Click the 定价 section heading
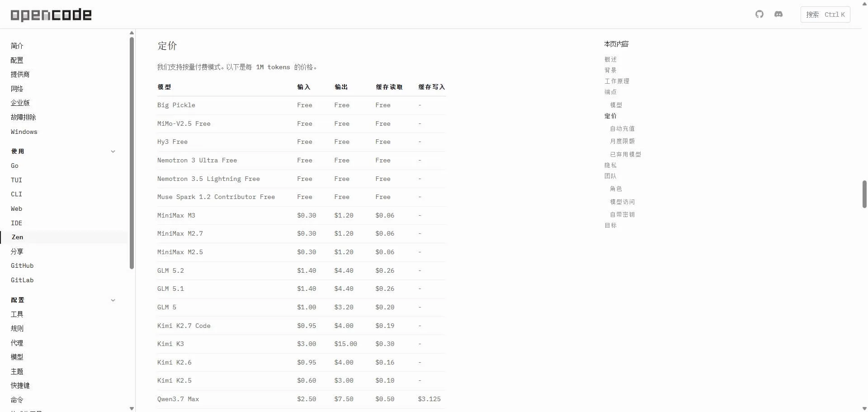This screenshot has width=868, height=412. tap(167, 46)
